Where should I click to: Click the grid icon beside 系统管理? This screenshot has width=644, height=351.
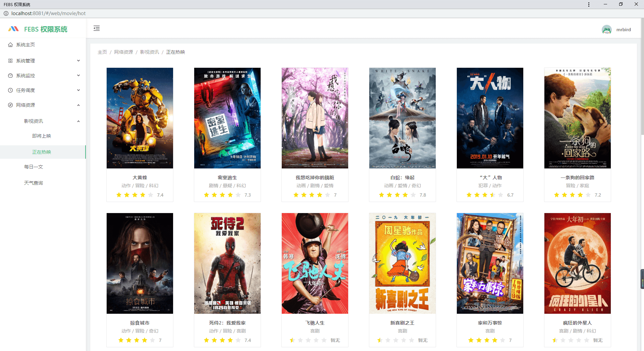[10, 61]
